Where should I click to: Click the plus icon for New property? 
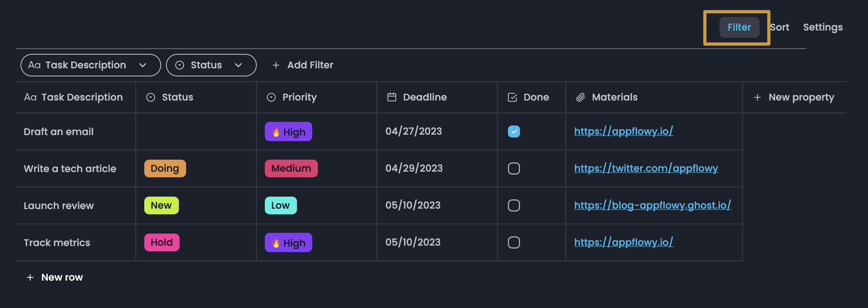click(x=757, y=97)
